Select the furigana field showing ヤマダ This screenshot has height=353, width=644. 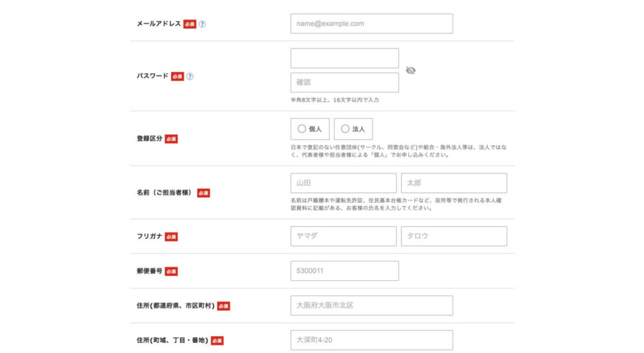point(343,236)
